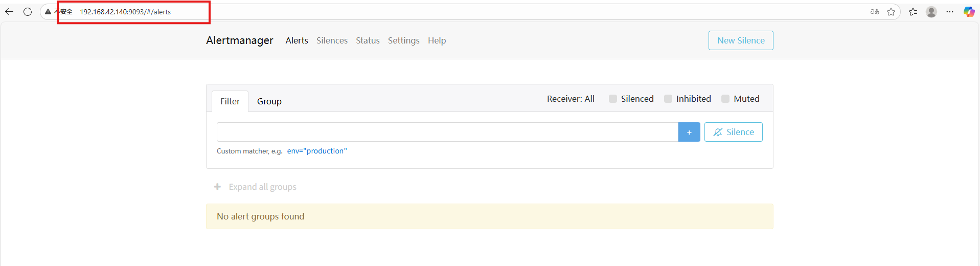Open the favorites list icon
The image size is (980, 266).
[913, 12]
